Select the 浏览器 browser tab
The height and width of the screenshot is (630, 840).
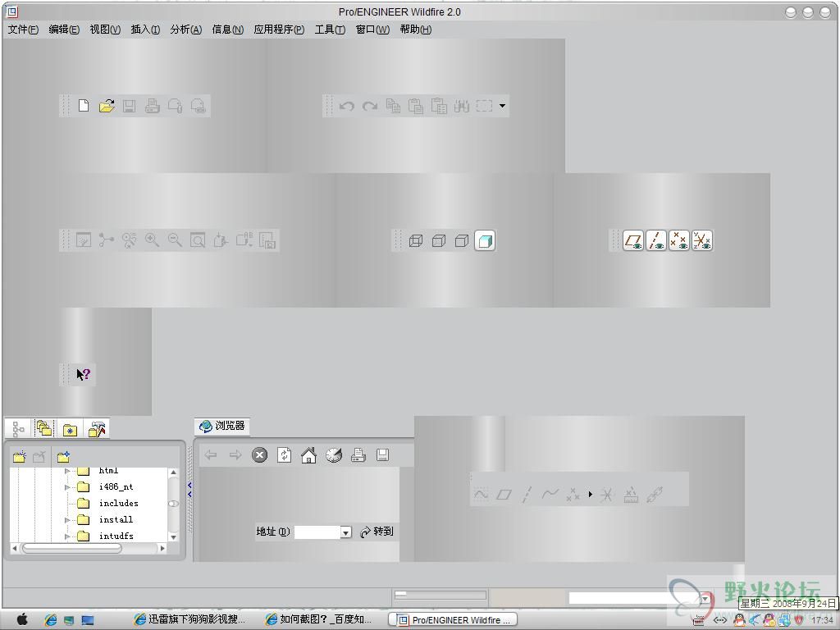tap(222, 426)
